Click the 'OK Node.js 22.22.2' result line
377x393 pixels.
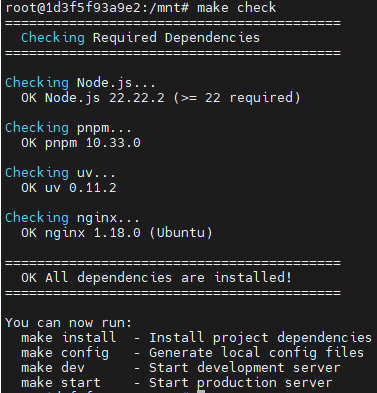click(x=161, y=98)
